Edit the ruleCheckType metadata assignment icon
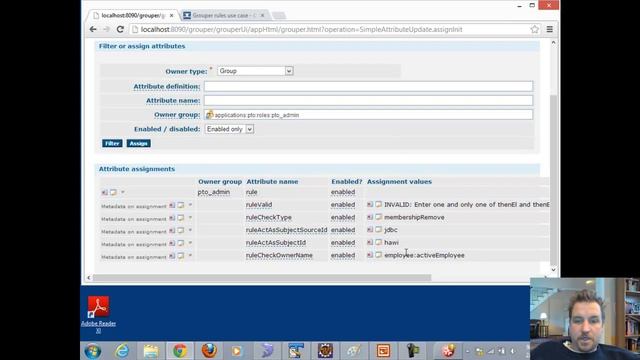The width and height of the screenshot is (640, 360). click(x=180, y=218)
